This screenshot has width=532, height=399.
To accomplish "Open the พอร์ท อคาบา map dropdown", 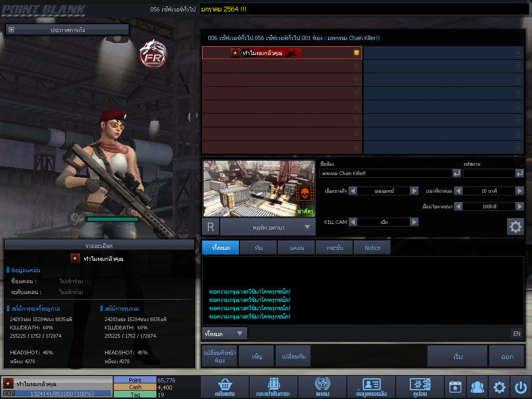I will (268, 228).
